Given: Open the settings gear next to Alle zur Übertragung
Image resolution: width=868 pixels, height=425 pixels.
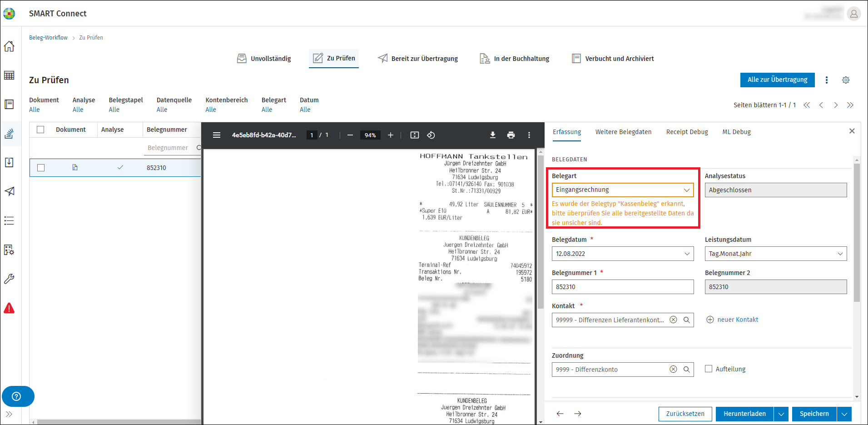Looking at the screenshot, I should (846, 80).
